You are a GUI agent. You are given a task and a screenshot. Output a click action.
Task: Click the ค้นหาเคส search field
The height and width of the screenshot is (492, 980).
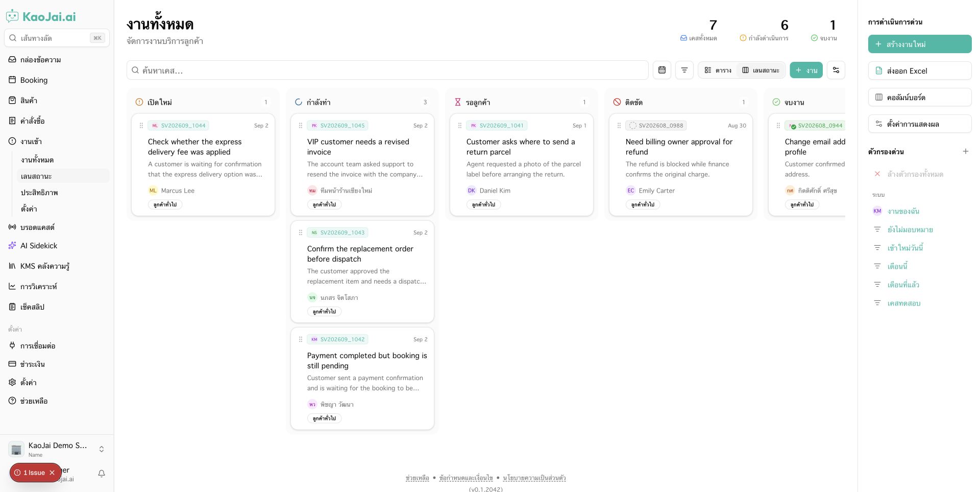point(387,70)
